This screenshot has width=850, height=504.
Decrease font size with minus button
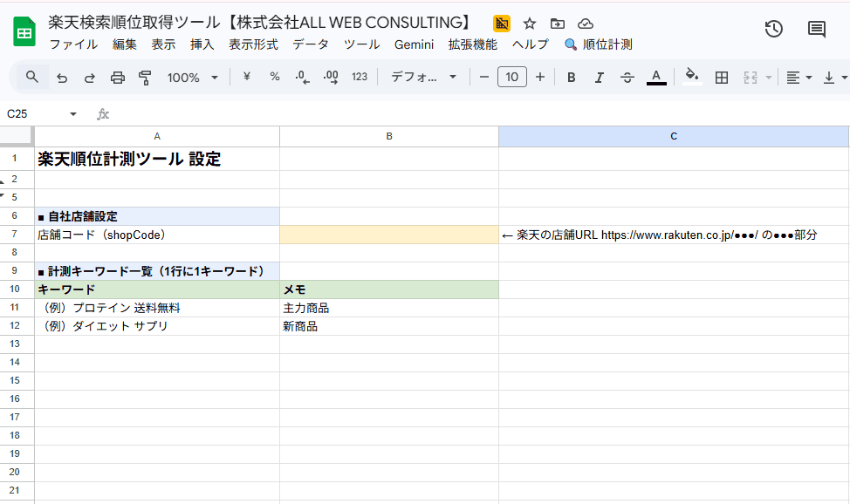tap(484, 78)
